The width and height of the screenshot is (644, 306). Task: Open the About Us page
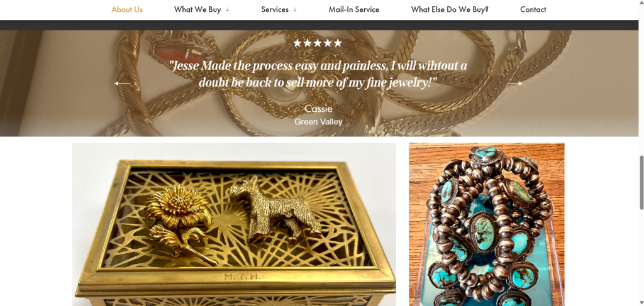pos(127,9)
